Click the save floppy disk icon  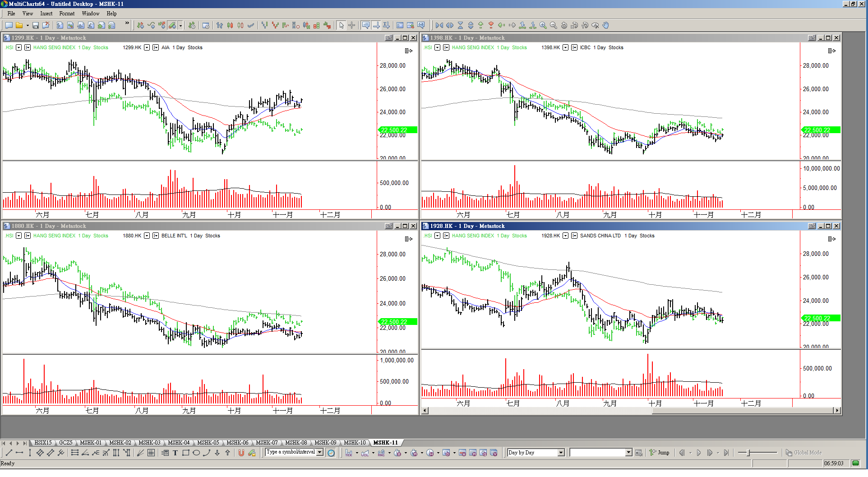(x=35, y=25)
